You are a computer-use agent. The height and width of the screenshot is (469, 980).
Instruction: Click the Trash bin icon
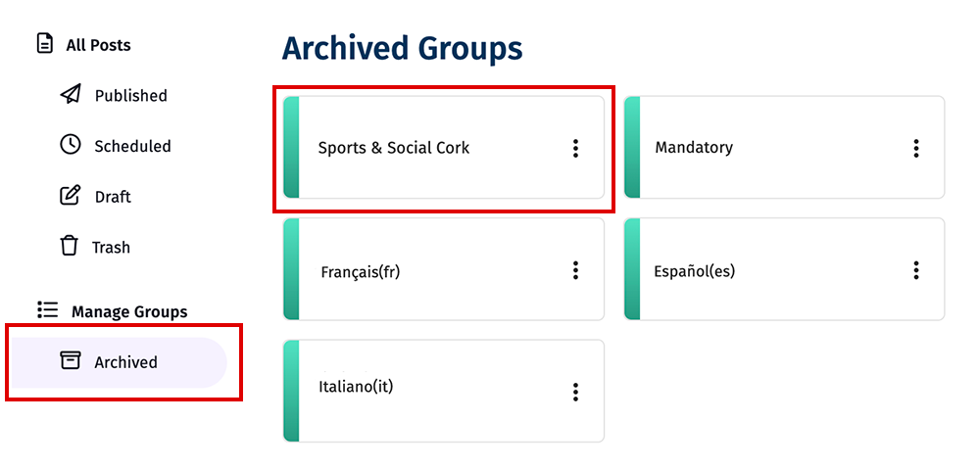pyautogui.click(x=69, y=246)
